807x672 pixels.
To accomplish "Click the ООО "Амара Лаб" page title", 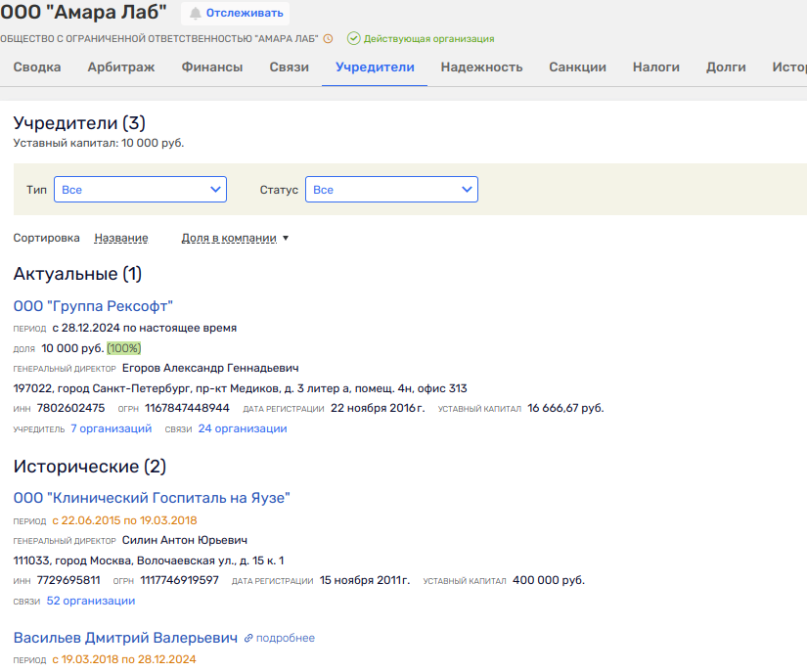I will 83,12.
